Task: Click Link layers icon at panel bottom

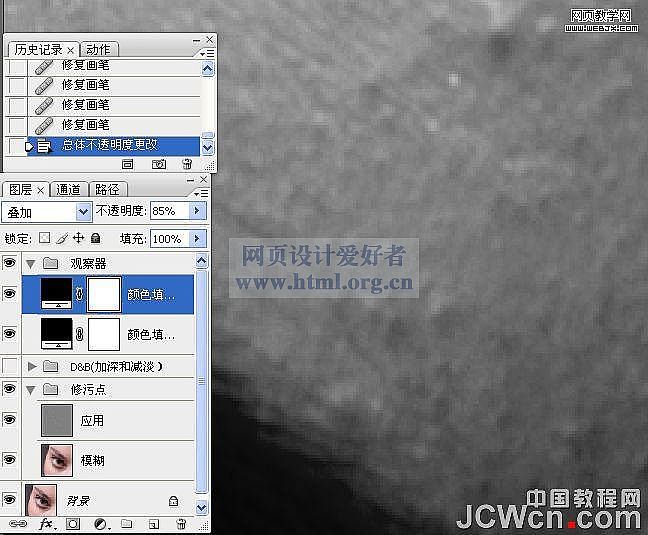Action: point(17,524)
